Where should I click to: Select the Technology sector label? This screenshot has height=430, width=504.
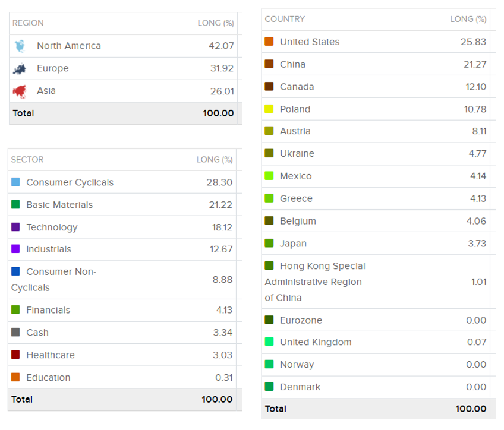[52, 227]
